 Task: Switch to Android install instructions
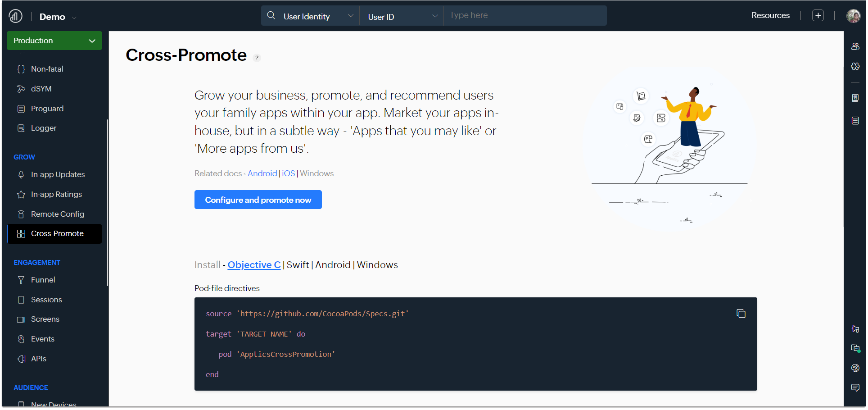click(333, 265)
